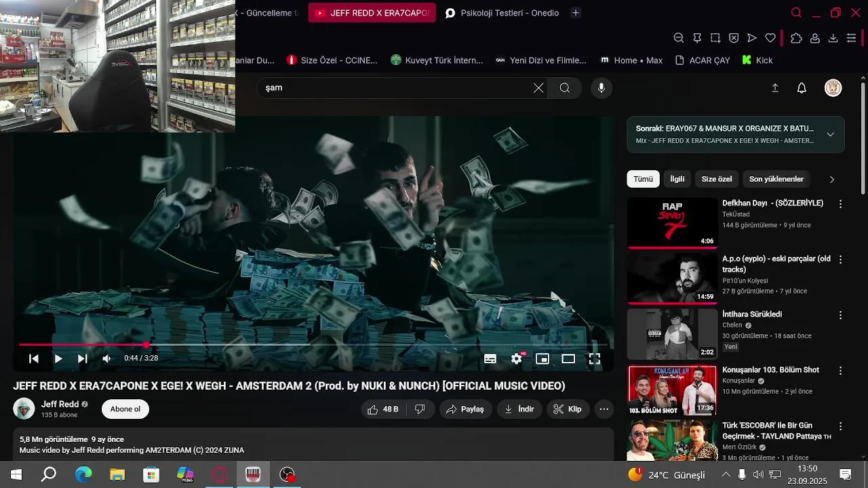
Task: Open Jeff Redd channel name link
Action: coord(60,404)
